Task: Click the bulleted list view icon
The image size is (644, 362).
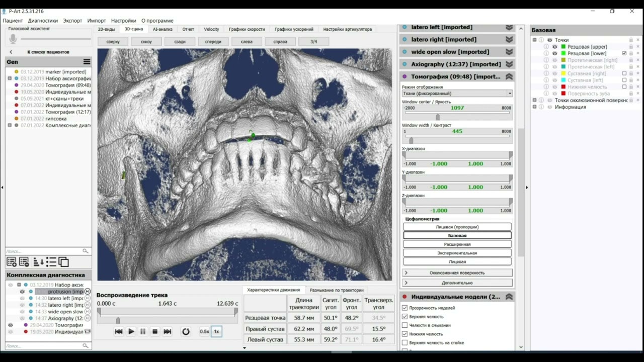Action: (x=51, y=261)
